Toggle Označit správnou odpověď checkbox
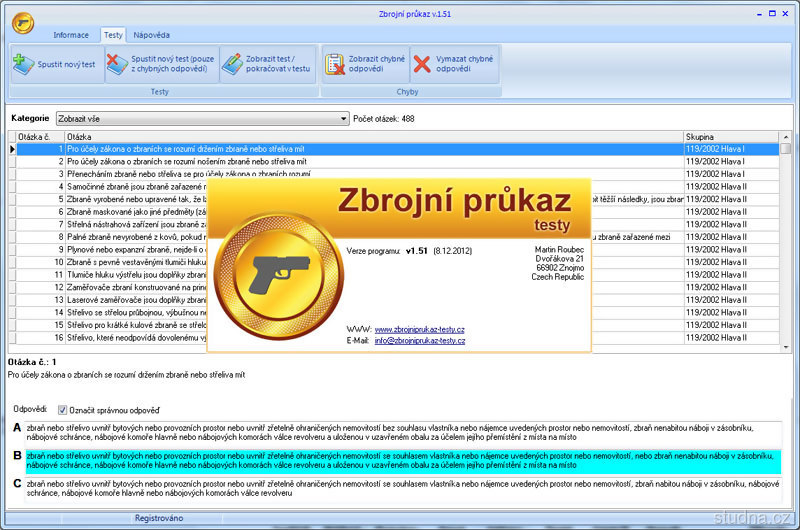The height and width of the screenshot is (530, 800). tap(62, 410)
